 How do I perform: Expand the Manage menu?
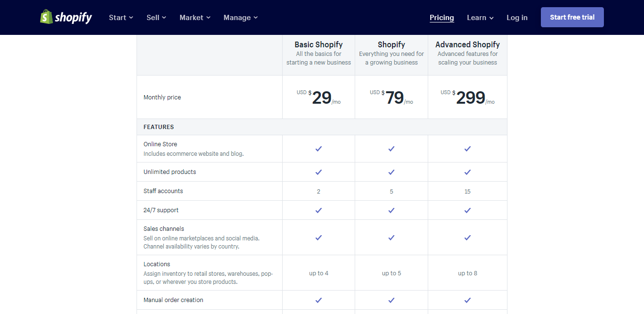[x=240, y=17]
